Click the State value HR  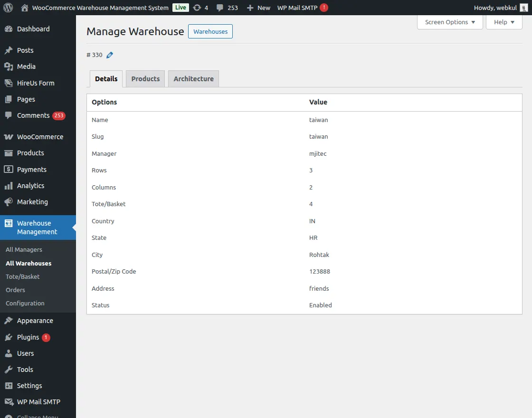pyautogui.click(x=313, y=238)
